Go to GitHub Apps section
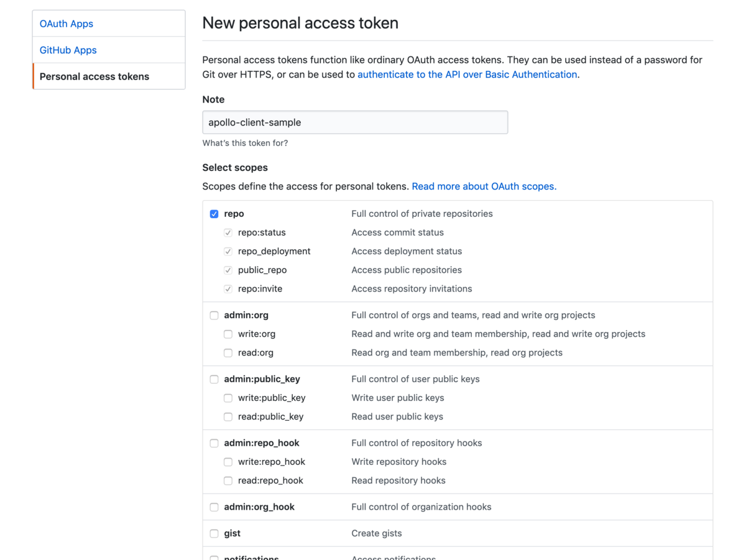Screen dimensions: 746x560 (68, 50)
